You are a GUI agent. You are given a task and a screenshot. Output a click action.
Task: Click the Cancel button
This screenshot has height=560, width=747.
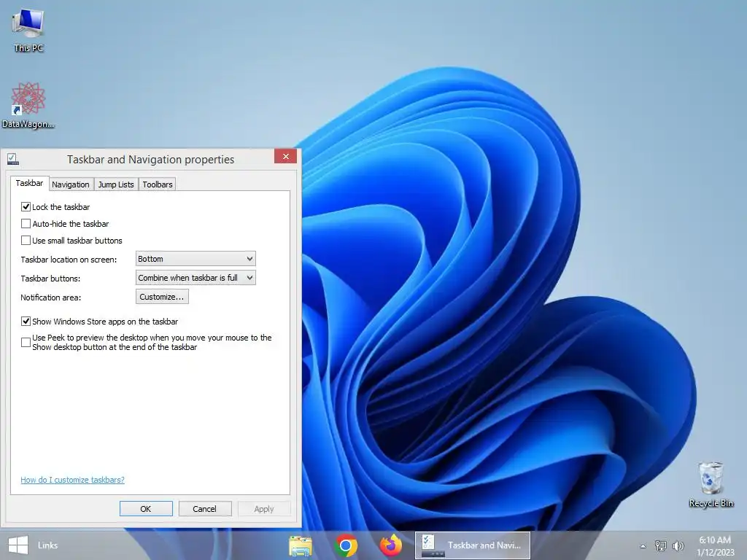(x=205, y=508)
